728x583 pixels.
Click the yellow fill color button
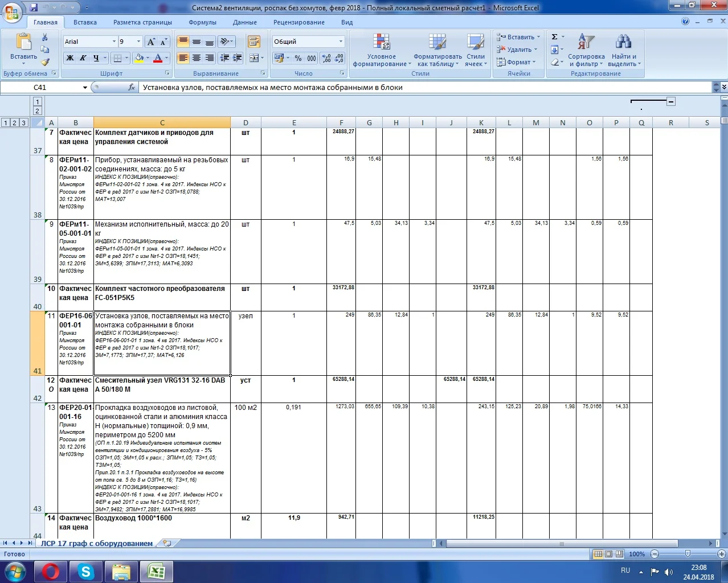(x=138, y=58)
